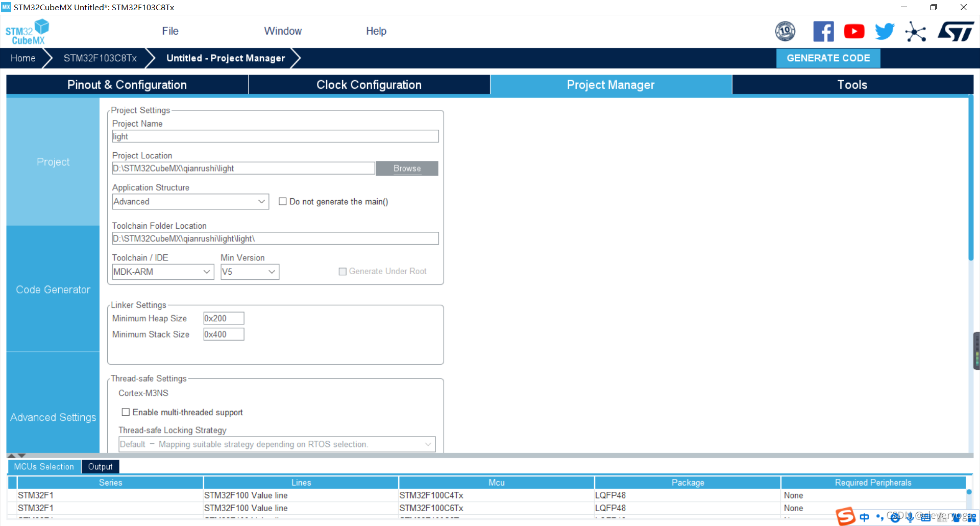
Task: Open the Help menu
Action: pyautogui.click(x=376, y=31)
